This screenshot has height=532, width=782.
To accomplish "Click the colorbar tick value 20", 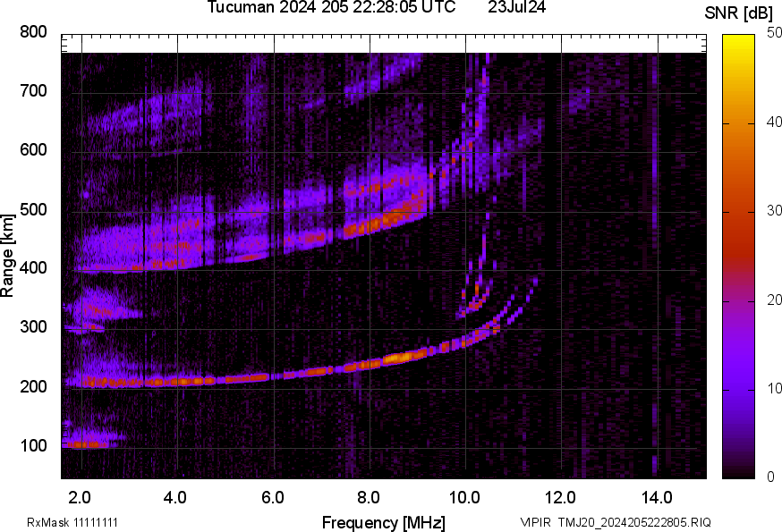I will [774, 300].
